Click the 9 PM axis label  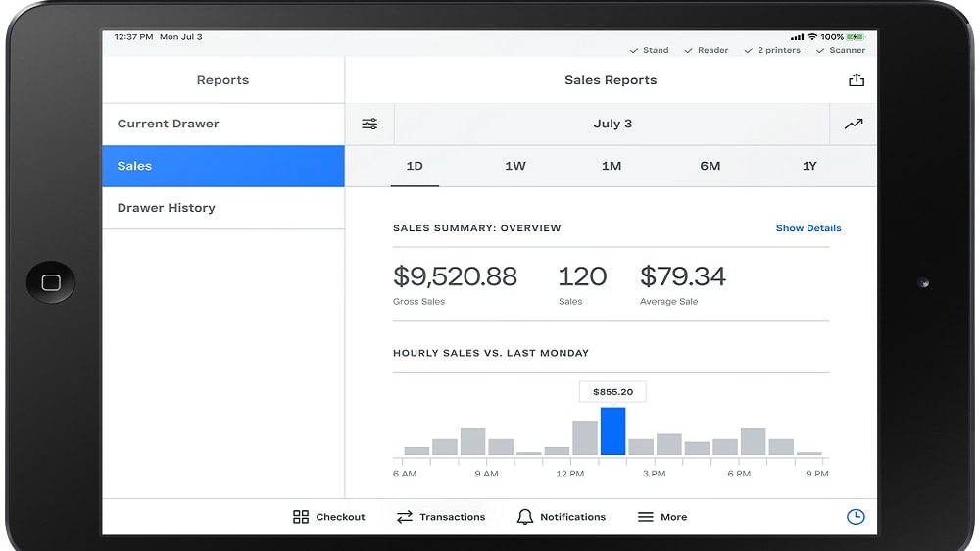pos(817,474)
